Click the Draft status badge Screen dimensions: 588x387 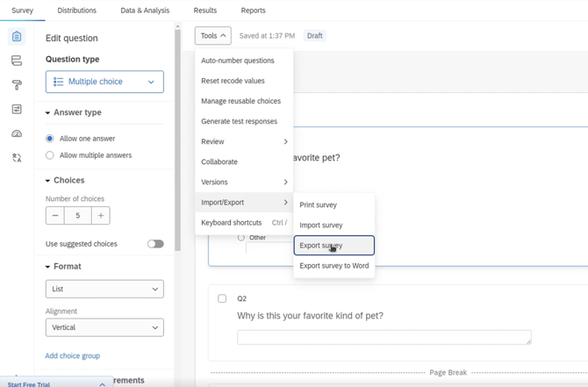click(x=315, y=36)
